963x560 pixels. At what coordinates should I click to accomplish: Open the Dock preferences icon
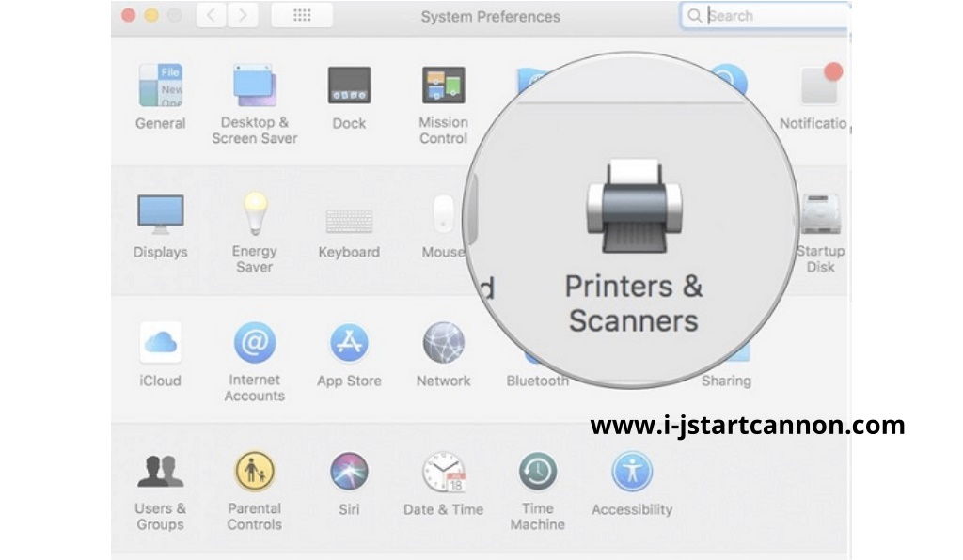[349, 86]
